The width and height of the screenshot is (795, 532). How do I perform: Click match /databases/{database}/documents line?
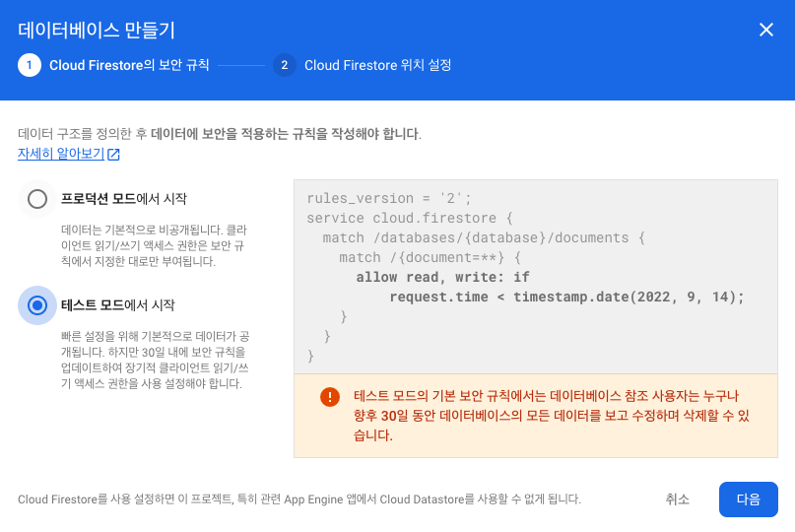coord(484,237)
